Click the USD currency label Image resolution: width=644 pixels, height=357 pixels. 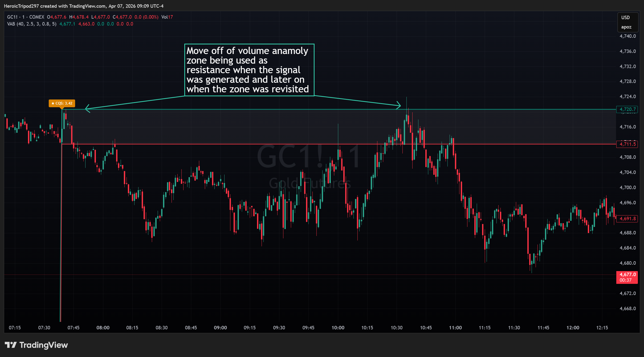tap(625, 18)
